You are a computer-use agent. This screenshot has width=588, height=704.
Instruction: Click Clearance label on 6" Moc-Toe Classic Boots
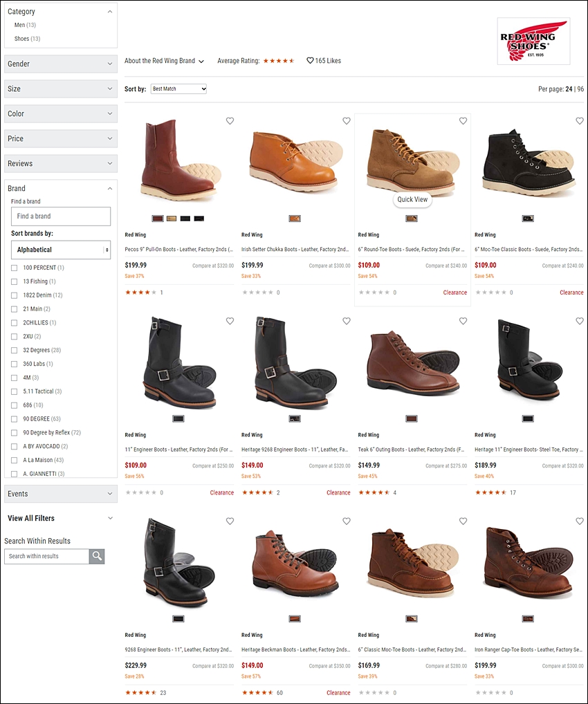point(571,293)
